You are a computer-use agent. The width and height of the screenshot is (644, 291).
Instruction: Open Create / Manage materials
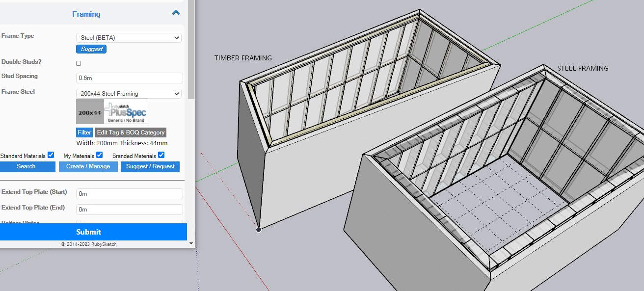[88, 167]
